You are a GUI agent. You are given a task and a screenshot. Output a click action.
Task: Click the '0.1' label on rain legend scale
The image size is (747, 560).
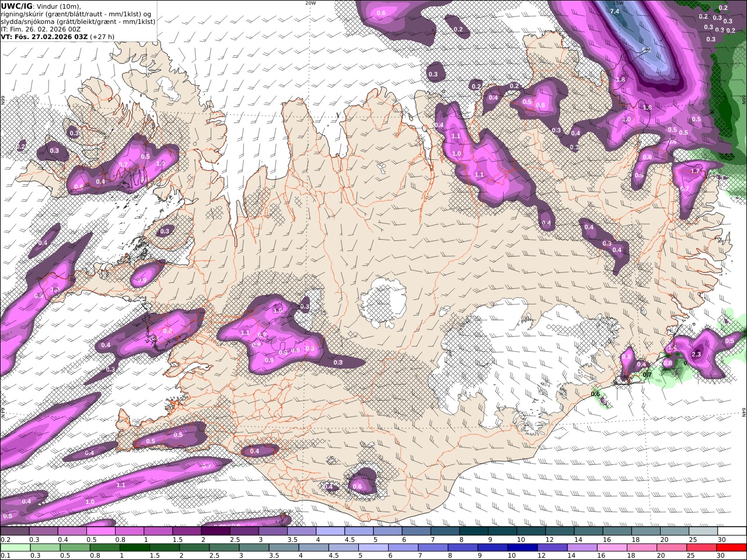(x=5, y=555)
